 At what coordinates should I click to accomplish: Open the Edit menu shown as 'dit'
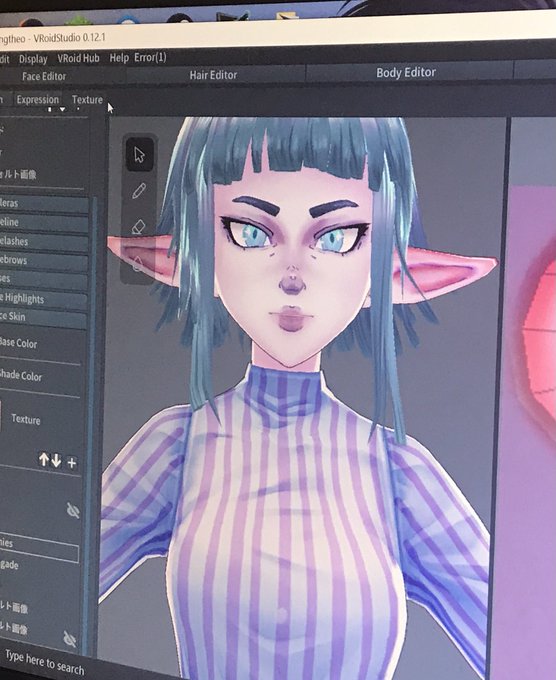[x=4, y=59]
